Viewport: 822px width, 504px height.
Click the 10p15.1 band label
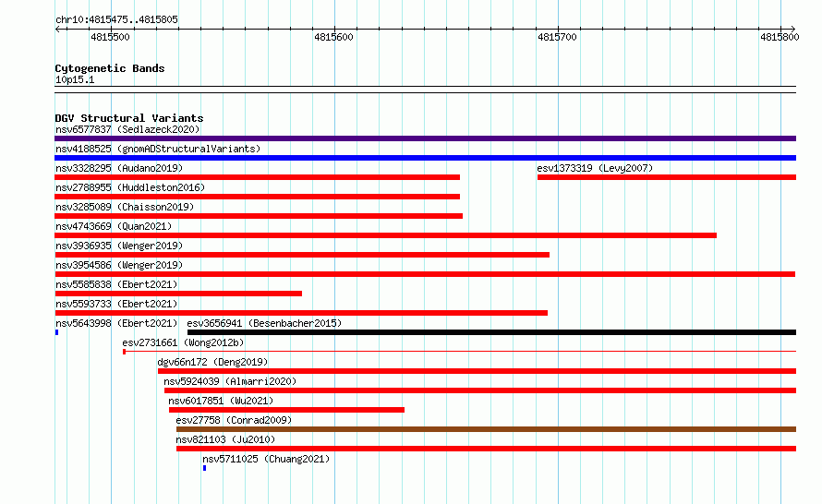point(75,79)
